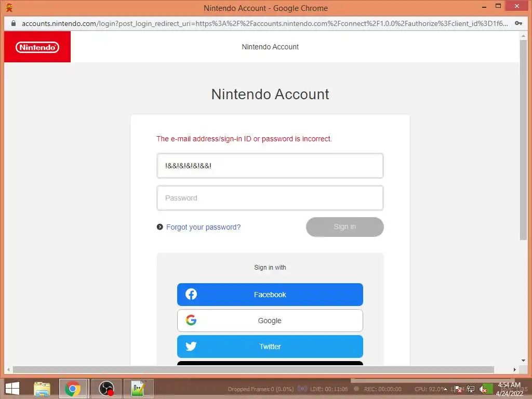Click the Twitter bird icon

191,346
